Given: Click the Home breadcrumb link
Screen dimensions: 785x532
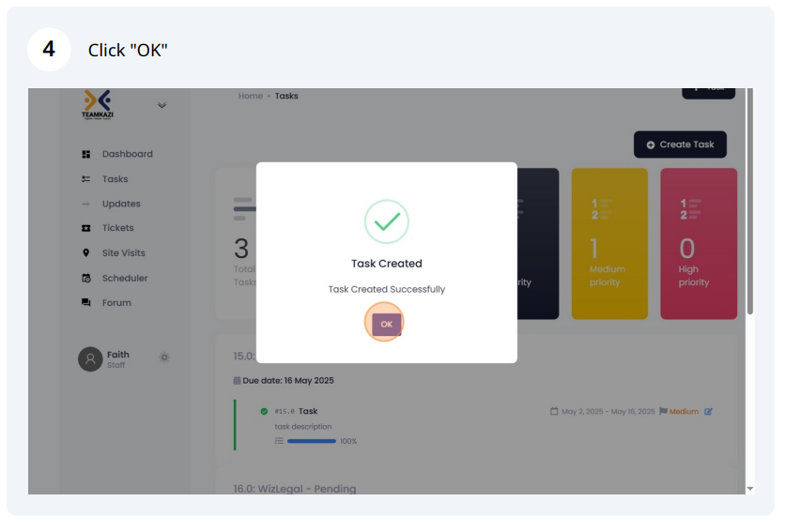Looking at the screenshot, I should 250,96.
